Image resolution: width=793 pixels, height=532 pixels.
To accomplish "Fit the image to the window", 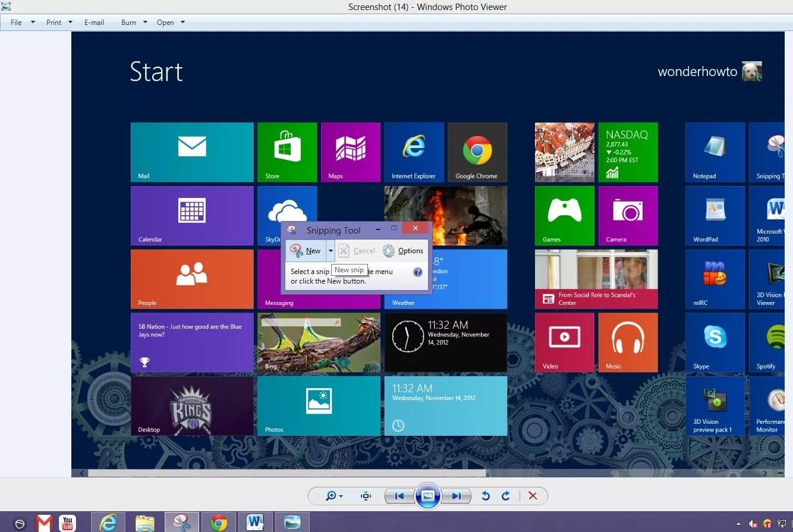I will coord(365,496).
